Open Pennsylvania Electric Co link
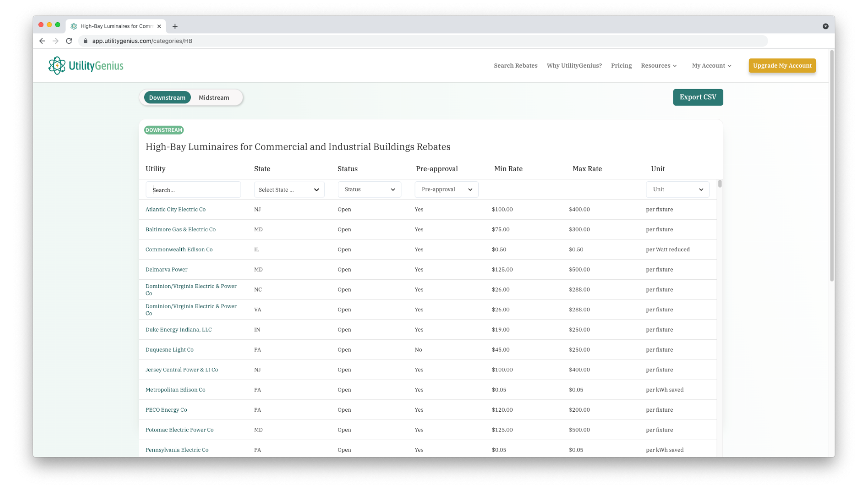Image resolution: width=868 pixels, height=488 pixels. [x=177, y=450]
